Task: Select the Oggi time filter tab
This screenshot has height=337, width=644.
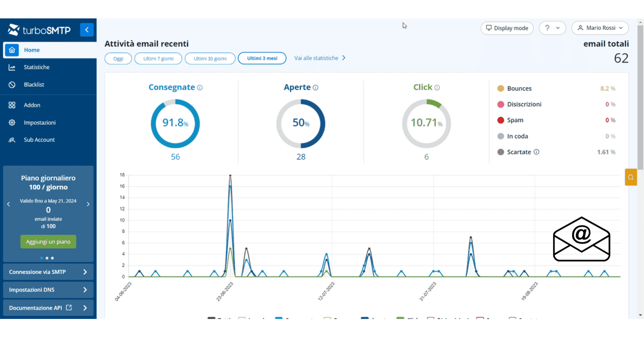Action: pyautogui.click(x=118, y=58)
